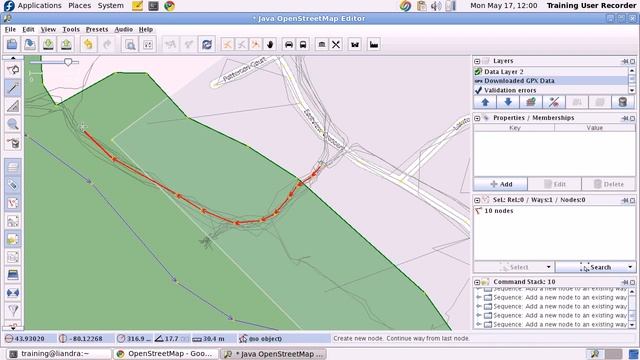
Task: Apply the car preset from toolbar
Action: click(289, 44)
